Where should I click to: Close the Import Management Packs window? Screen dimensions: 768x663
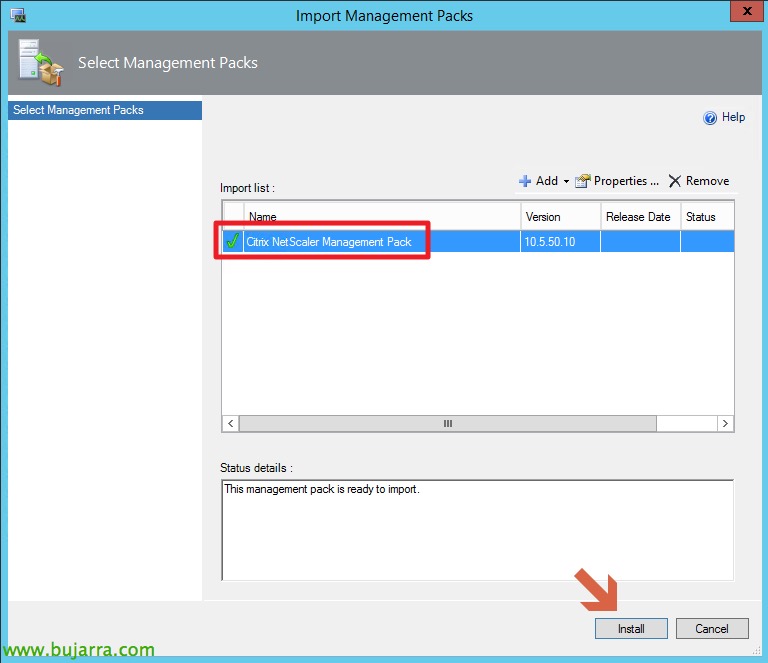(746, 11)
